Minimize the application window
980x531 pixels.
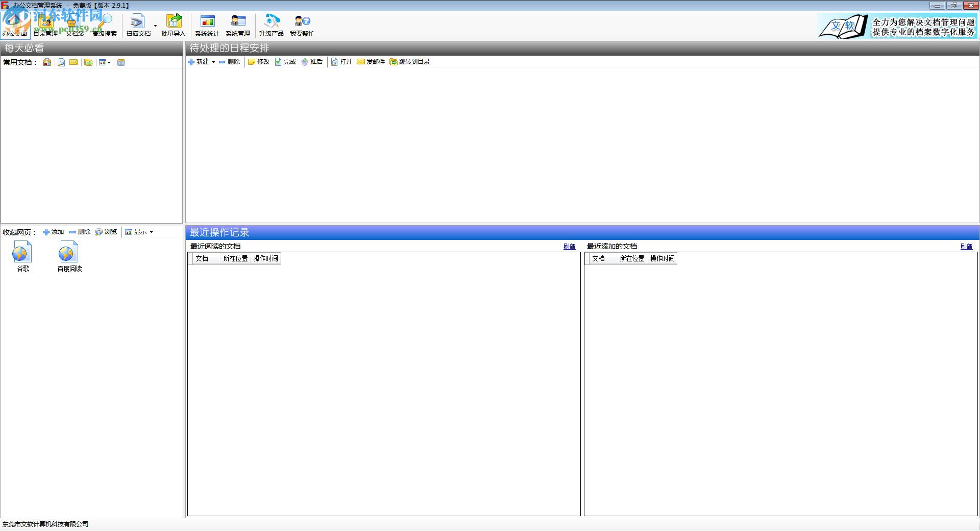[x=937, y=6]
